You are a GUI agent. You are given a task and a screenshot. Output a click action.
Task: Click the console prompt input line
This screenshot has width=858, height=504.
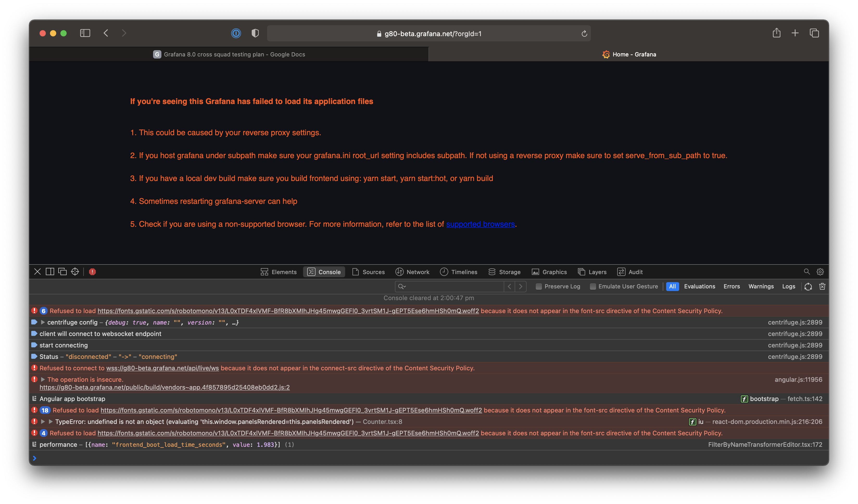click(429, 458)
